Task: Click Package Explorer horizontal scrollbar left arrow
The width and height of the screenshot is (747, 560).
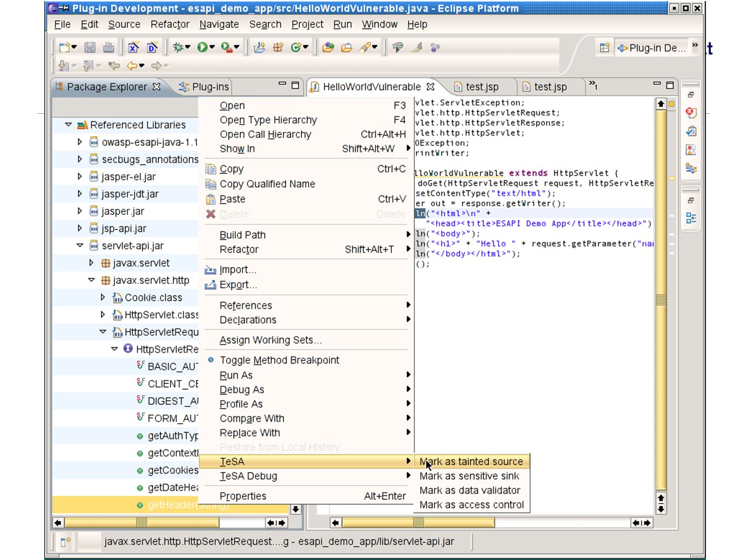Action: tap(57, 523)
